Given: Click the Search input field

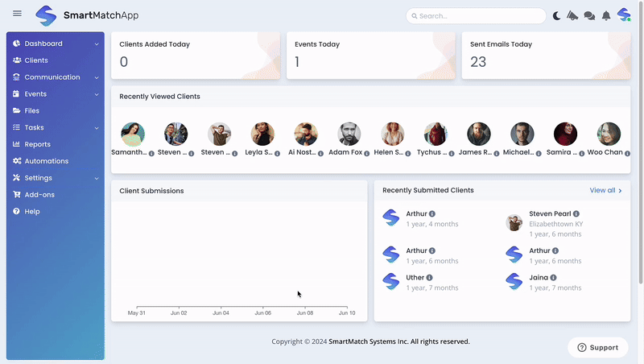Looking at the screenshot, I should (x=480, y=15).
